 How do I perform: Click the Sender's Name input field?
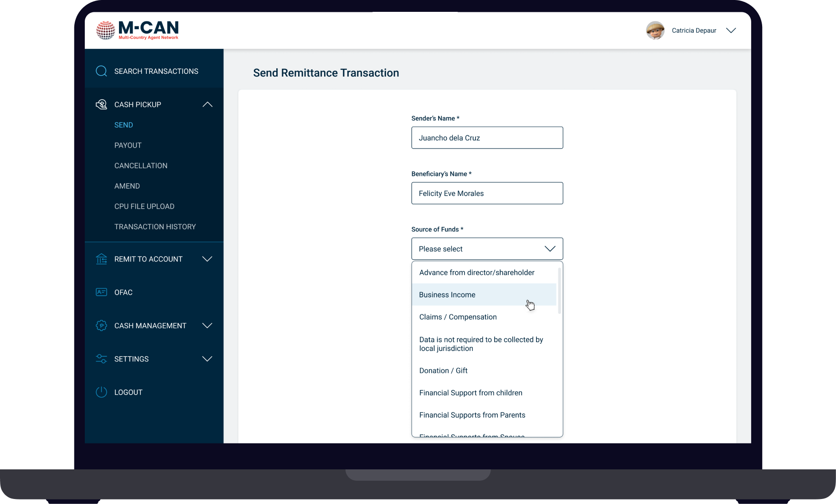[x=487, y=138]
